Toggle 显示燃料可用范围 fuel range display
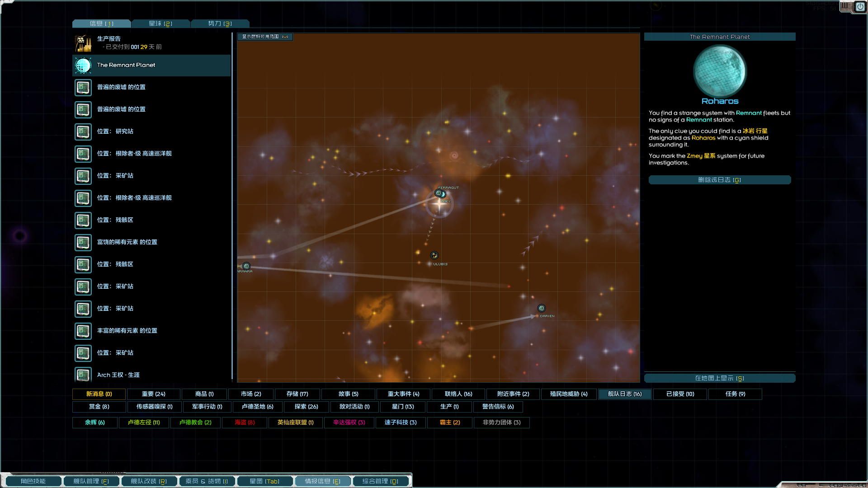The image size is (868, 488). [265, 37]
